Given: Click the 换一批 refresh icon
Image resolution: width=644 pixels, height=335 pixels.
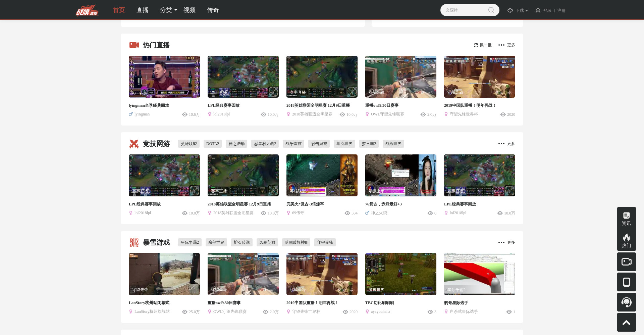Looking at the screenshot, I should pos(476,45).
